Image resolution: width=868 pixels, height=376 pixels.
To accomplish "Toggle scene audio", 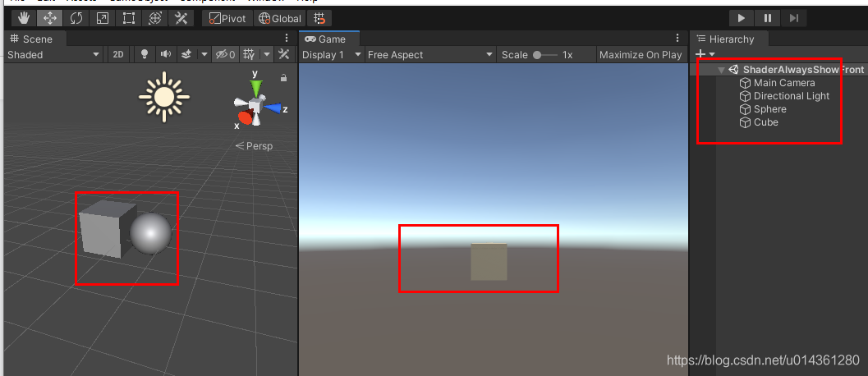I will click(x=165, y=54).
